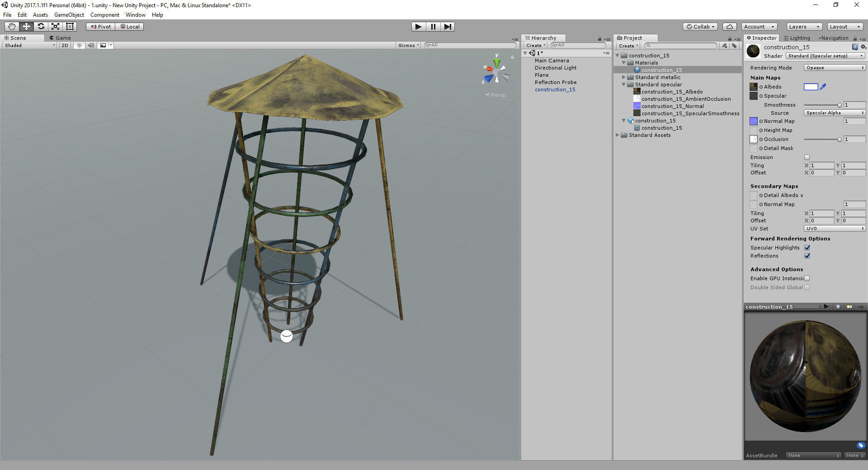Start Play mode
Image resolution: width=868 pixels, height=470 pixels.
pyautogui.click(x=419, y=27)
